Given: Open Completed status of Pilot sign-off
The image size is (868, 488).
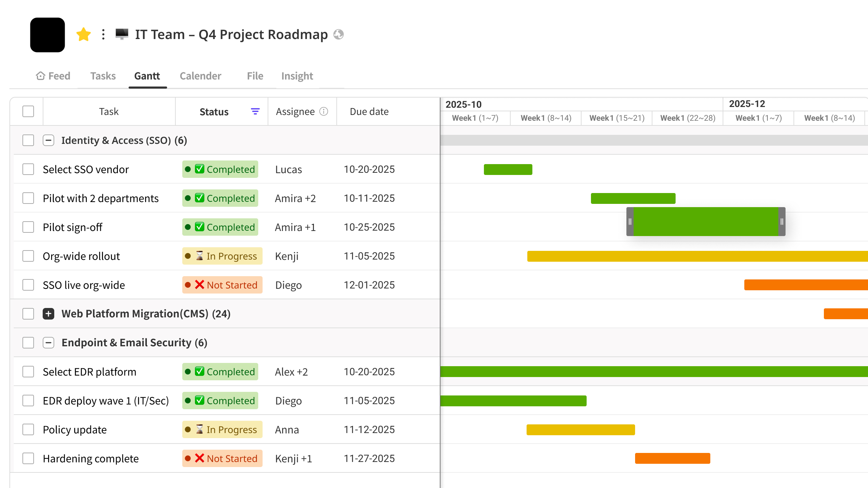Looking at the screenshot, I should [220, 227].
